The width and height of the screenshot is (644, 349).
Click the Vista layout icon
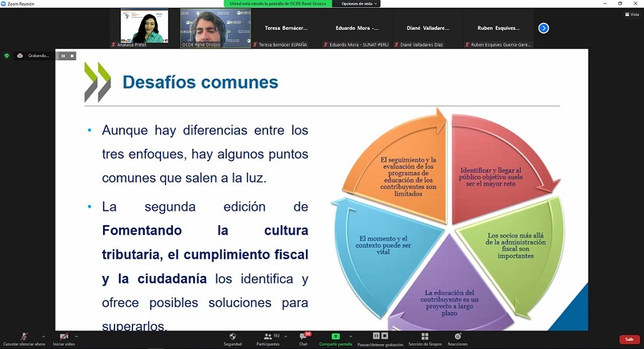(x=627, y=14)
